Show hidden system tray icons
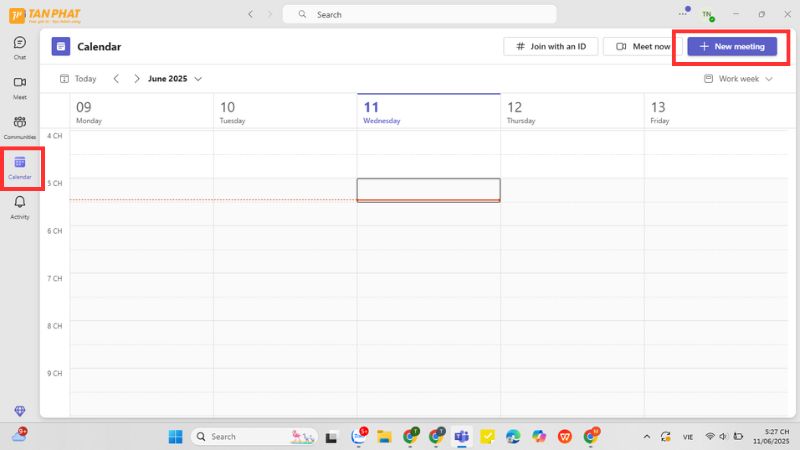The width and height of the screenshot is (800, 450). coord(646,436)
